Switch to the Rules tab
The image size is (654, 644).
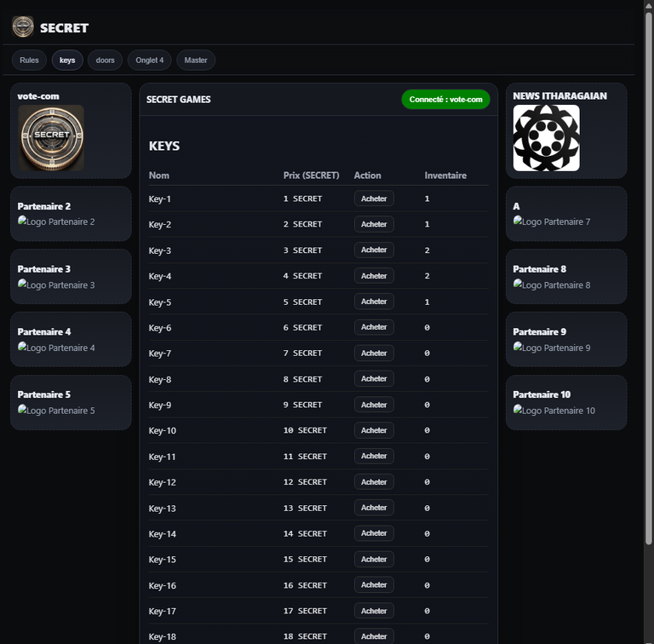29,60
